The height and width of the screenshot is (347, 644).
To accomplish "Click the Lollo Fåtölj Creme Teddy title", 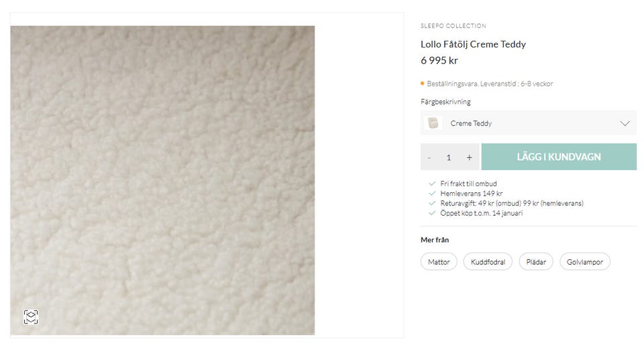I will coord(473,44).
